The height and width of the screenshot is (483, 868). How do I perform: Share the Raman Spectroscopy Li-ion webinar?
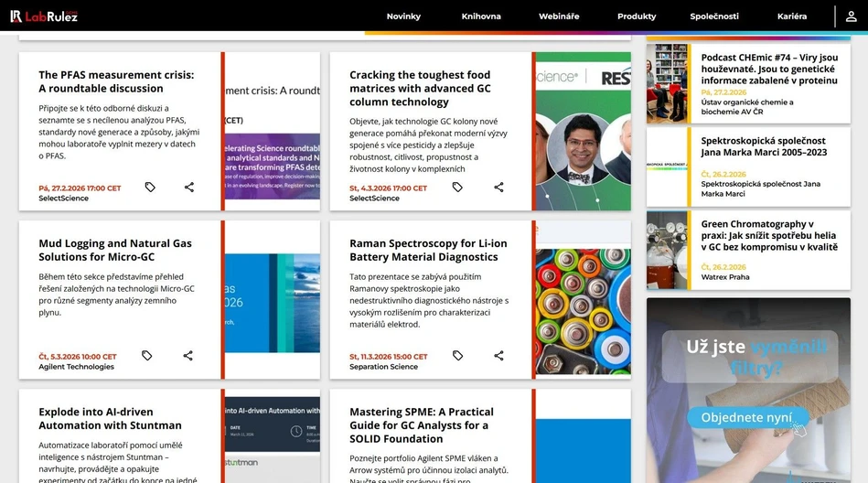[498, 356]
